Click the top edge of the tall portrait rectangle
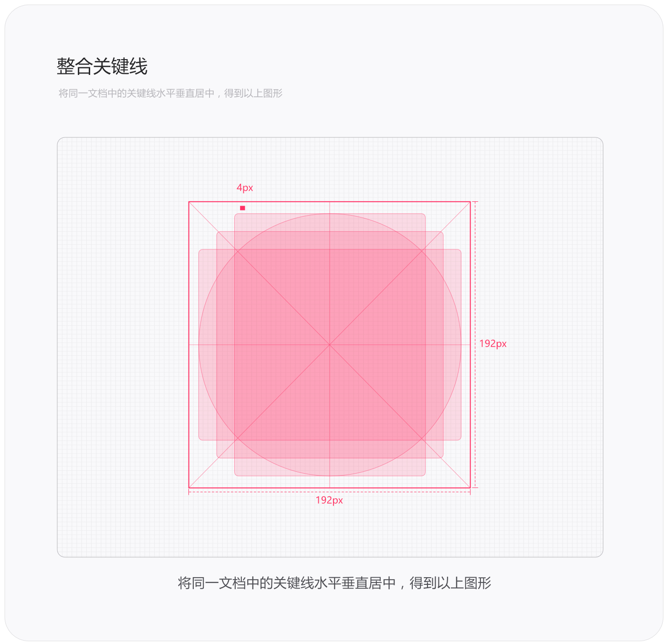Viewport: 668px width, 644px height. (x=330, y=214)
